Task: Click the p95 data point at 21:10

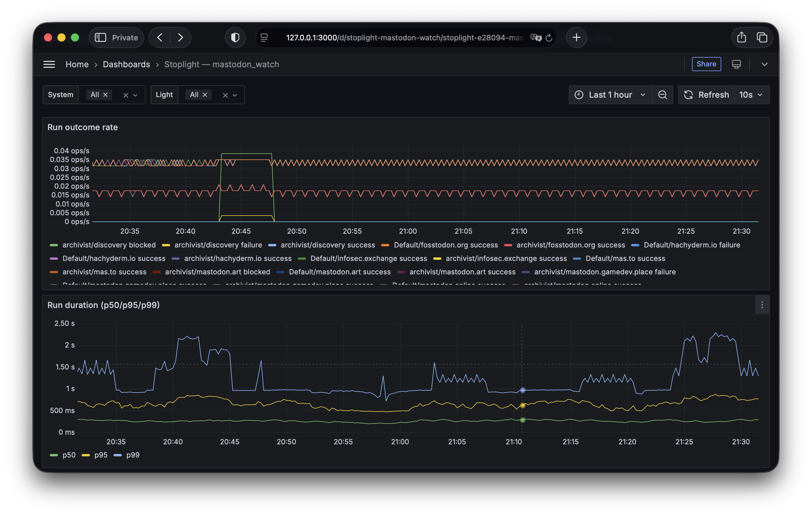Action: coord(522,405)
